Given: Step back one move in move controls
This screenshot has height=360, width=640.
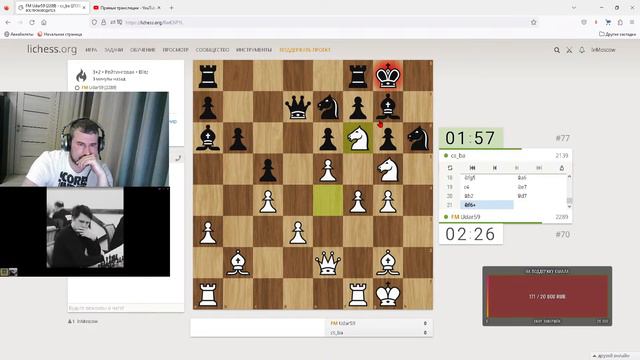Looking at the screenshot, I should coord(495,168).
